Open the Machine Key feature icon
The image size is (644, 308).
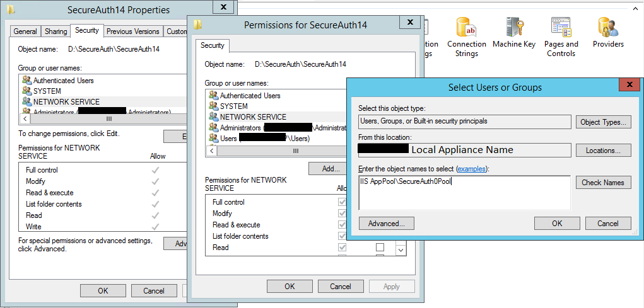514,33
